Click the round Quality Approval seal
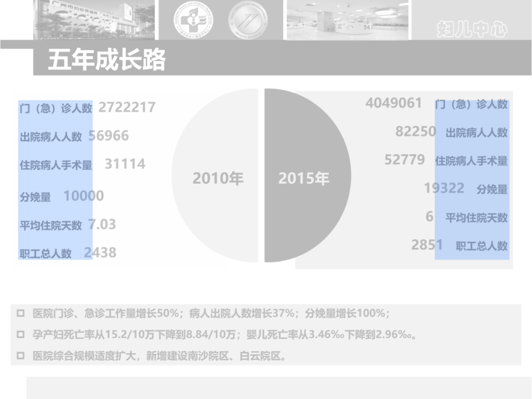532x399 pixels. 248,19
